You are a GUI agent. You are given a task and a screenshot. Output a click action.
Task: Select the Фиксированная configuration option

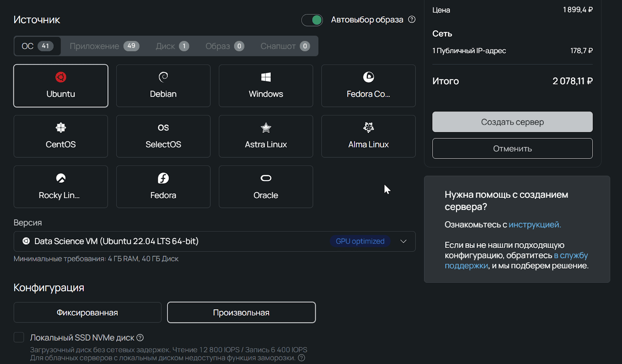click(x=87, y=313)
